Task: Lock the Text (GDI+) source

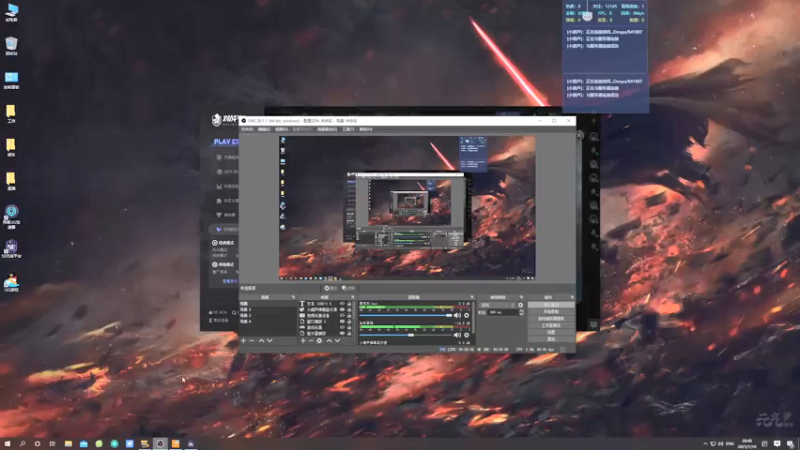Action: pos(349,304)
